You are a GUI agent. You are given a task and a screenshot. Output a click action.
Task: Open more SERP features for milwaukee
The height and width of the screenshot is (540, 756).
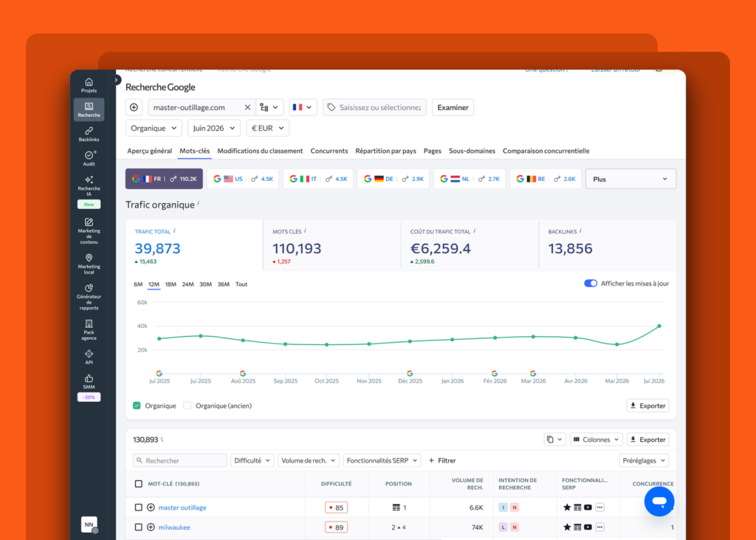(x=599, y=527)
